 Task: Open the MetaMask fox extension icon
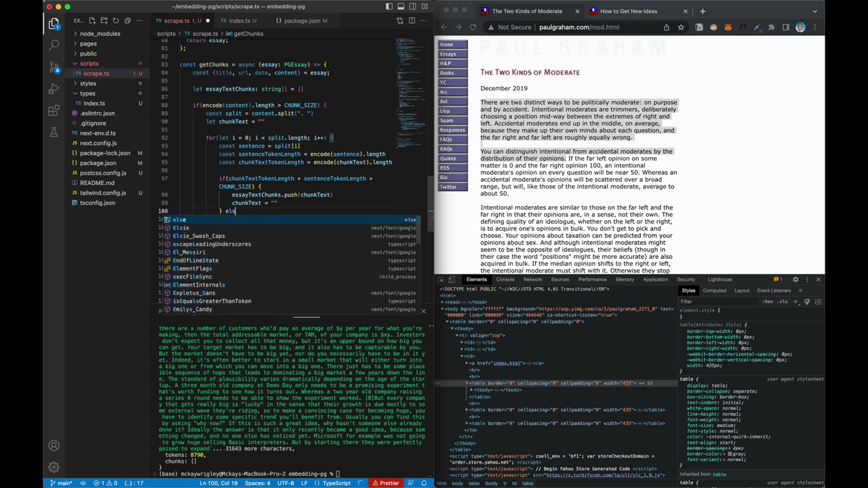pos(728,28)
